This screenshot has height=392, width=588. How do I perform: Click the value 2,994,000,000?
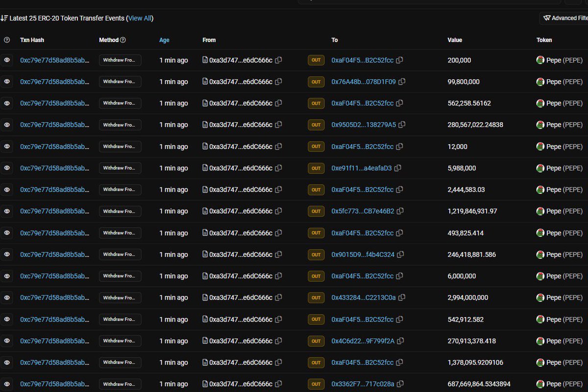point(468,298)
